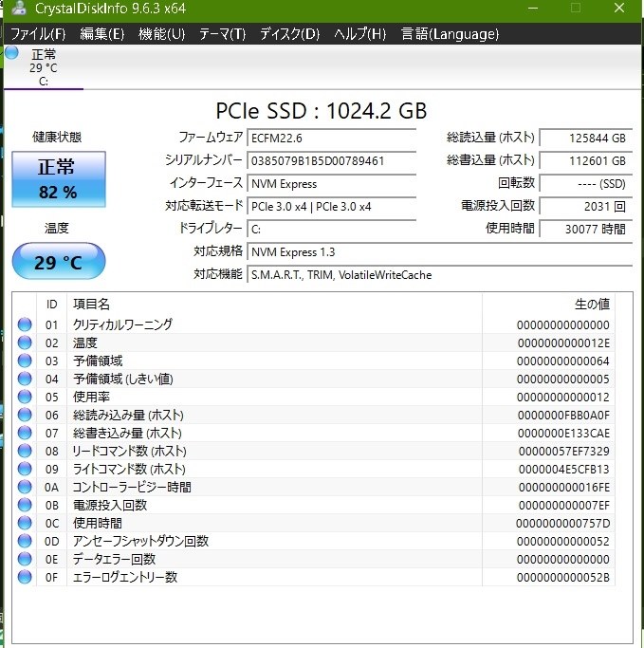This screenshot has width=644, height=648.
Task: Click status orb for ID 09 ライトコマンド数
Action: click(25, 469)
